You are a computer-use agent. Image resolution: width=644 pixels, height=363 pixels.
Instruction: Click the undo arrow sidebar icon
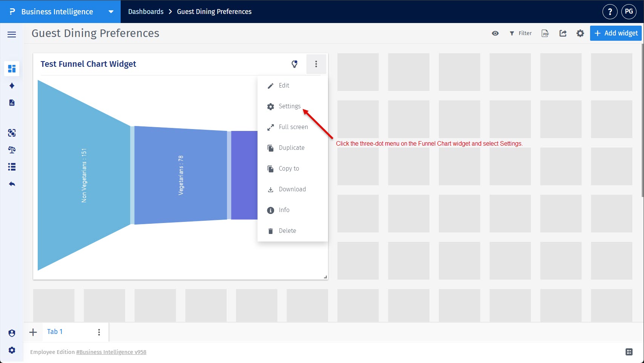coord(12,184)
